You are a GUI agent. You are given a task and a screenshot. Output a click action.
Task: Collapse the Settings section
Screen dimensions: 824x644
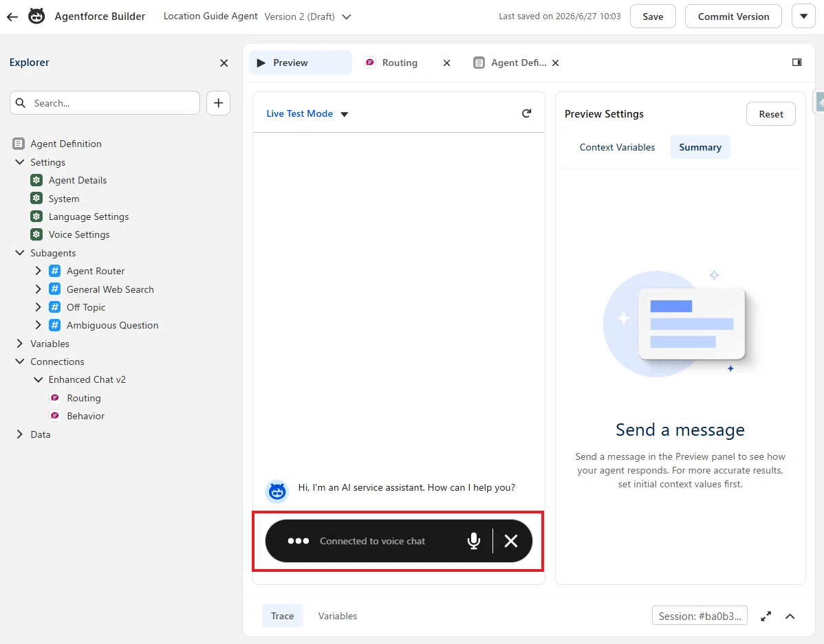point(19,162)
